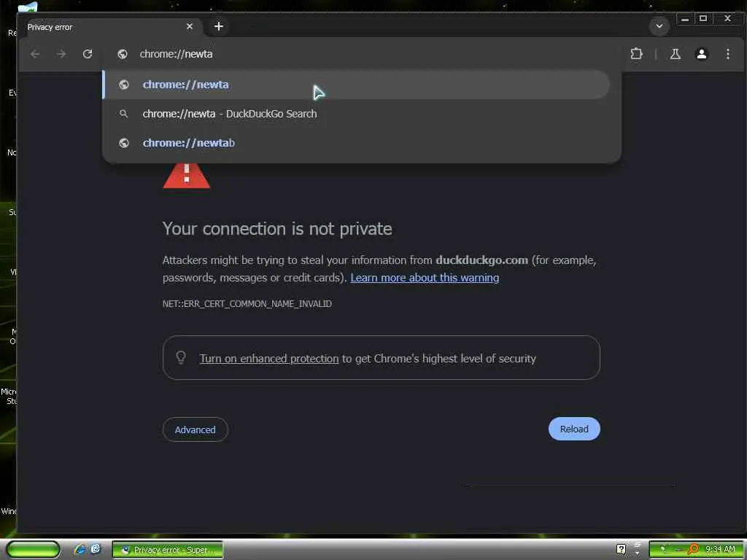This screenshot has height=560, width=747.
Task: Minimize the Chrome window
Action: [x=684, y=19]
